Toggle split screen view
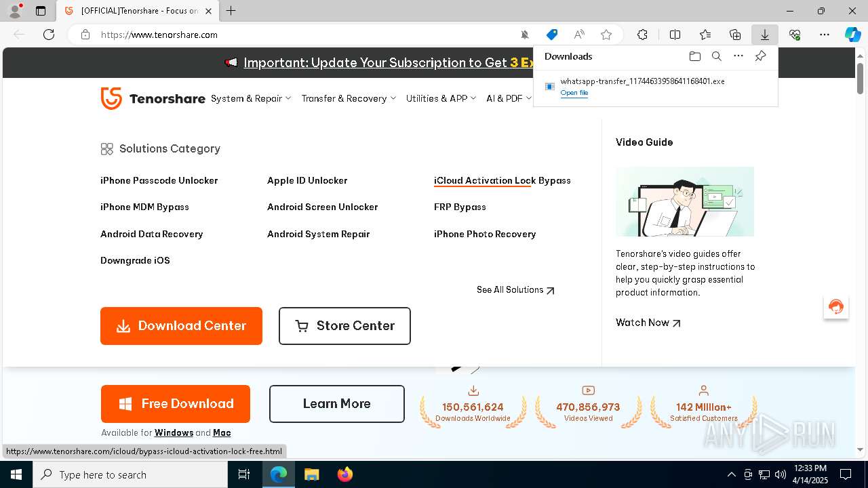The height and width of the screenshot is (488, 868). tap(675, 35)
